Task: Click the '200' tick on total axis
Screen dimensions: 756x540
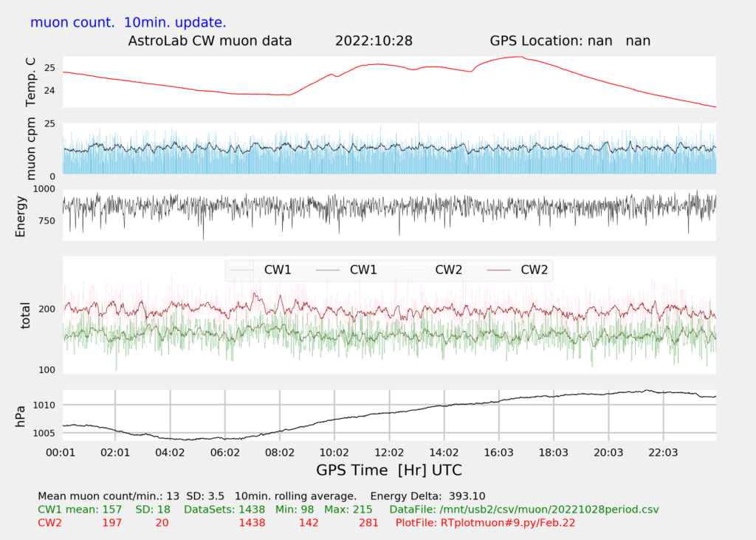Action: point(47,310)
